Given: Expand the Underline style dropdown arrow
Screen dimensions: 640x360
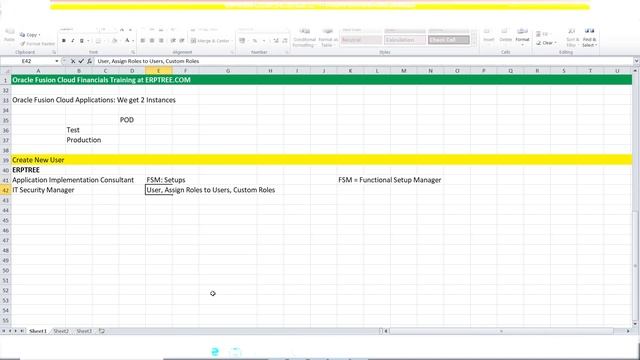Looking at the screenshot, I should (88, 41).
